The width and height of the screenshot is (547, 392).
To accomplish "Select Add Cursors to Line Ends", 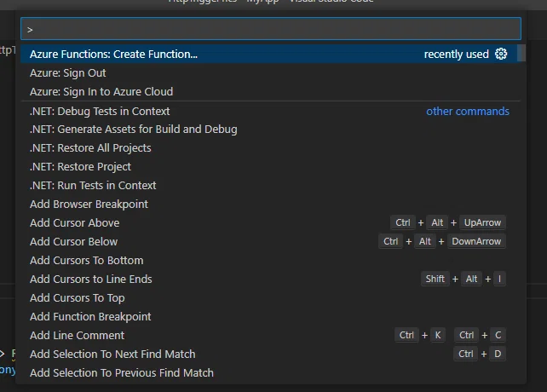I will pyautogui.click(x=268, y=280).
